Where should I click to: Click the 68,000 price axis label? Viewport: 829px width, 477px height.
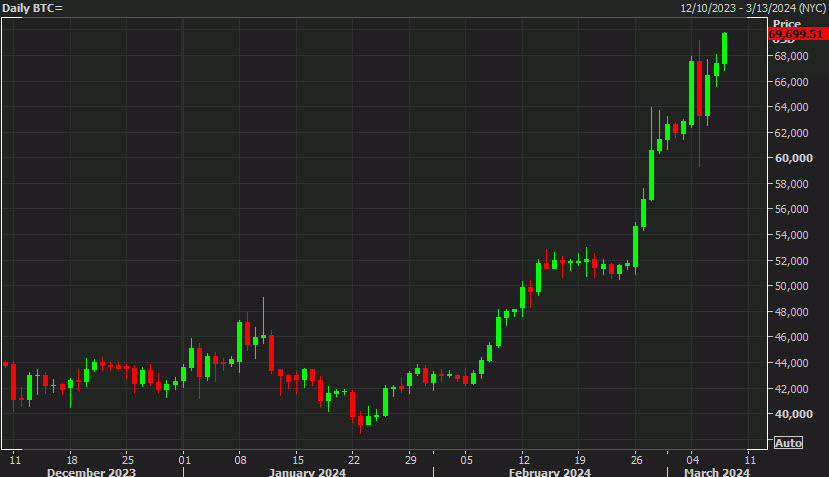[x=791, y=56]
